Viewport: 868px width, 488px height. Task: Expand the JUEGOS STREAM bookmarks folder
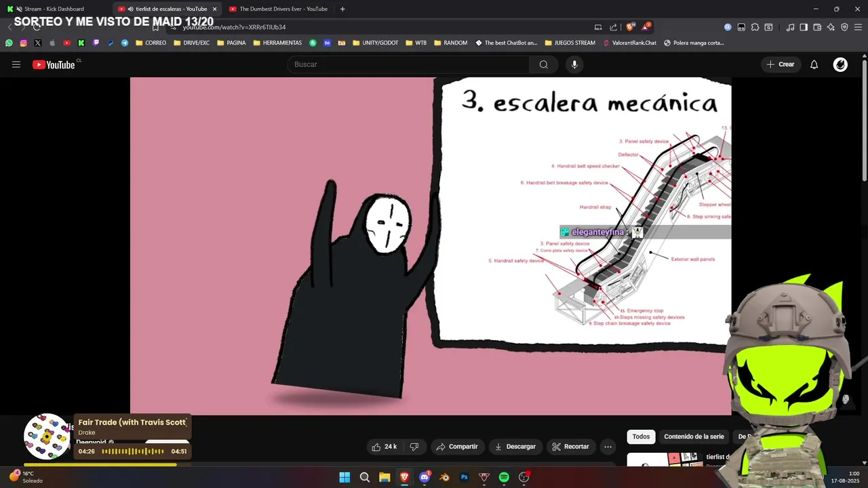pyautogui.click(x=570, y=43)
